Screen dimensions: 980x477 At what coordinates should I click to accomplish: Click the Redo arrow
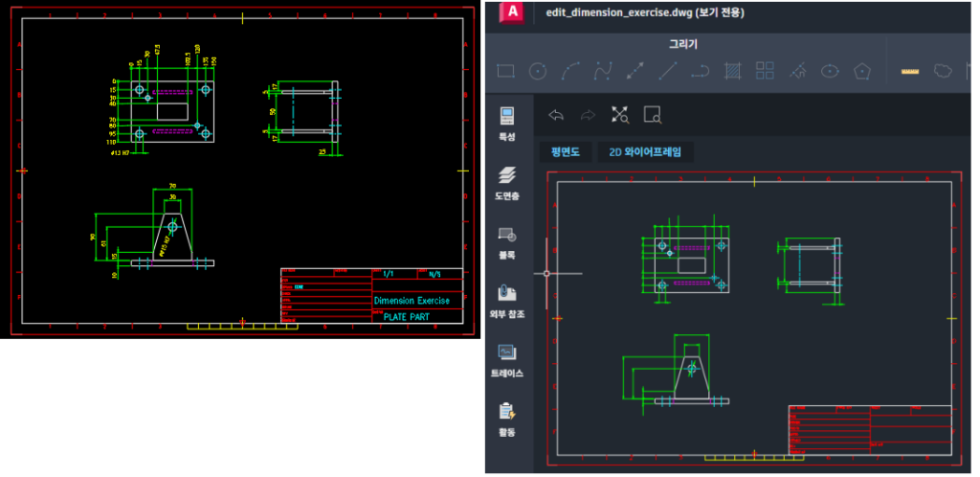588,116
